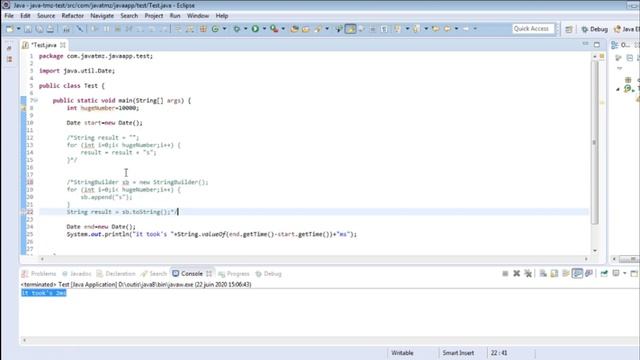Click the editor vertical scrollbar thumb

pyautogui.click(x=595, y=142)
